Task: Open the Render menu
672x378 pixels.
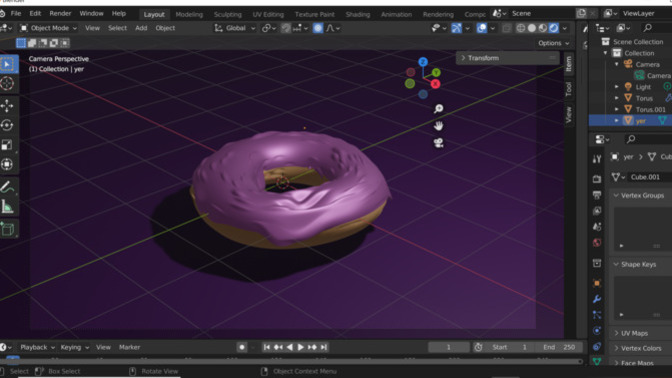Action: click(60, 14)
